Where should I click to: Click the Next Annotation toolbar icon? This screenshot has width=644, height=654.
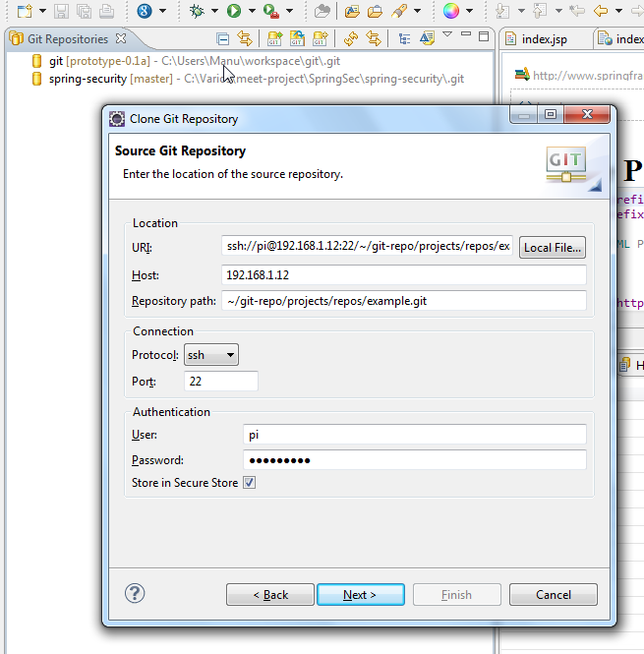coord(502,11)
